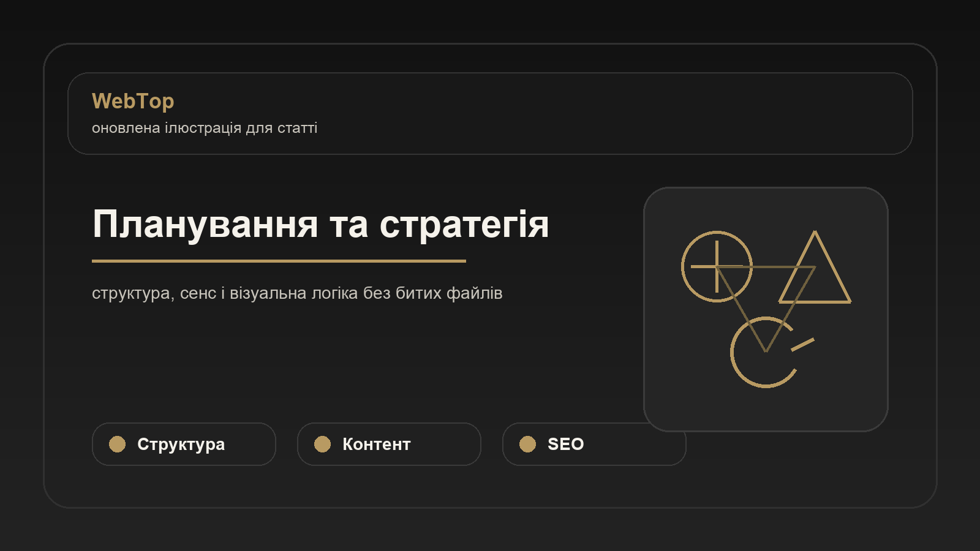980x551 pixels.
Task: Click the gold dot next to Контент
Action: (322, 444)
